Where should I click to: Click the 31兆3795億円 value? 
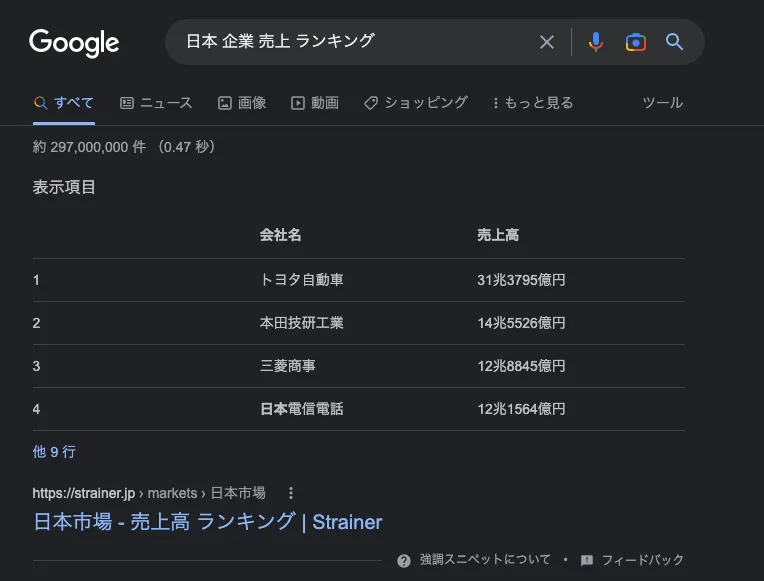click(x=521, y=280)
